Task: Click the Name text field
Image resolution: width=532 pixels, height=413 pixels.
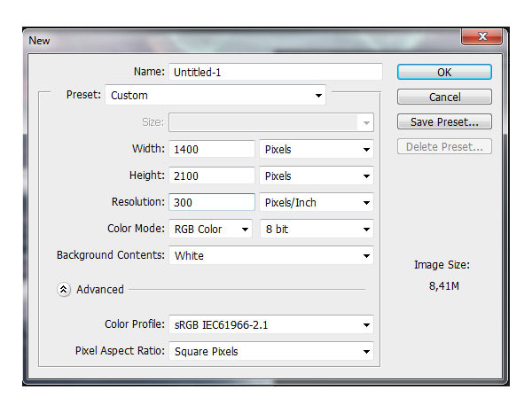Action: [275, 72]
